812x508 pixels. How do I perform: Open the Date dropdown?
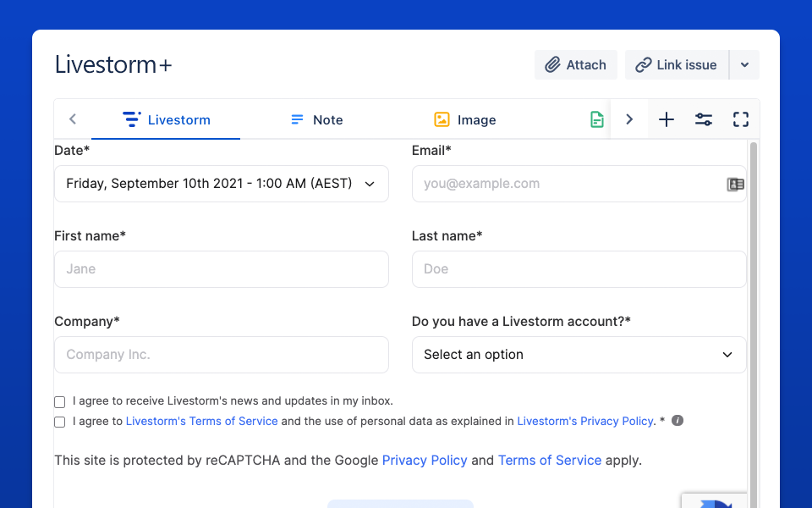point(222,184)
